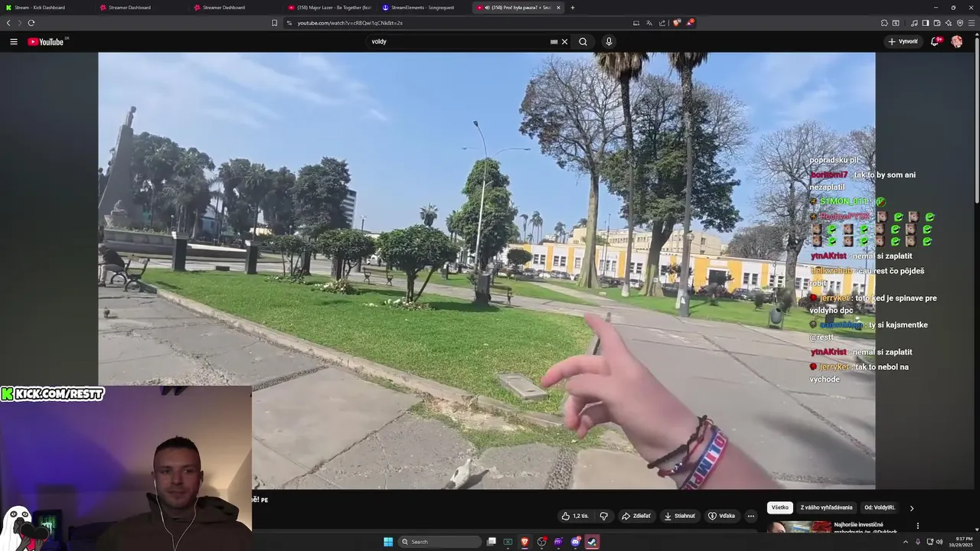Open Brave VPN shield icon

pyautogui.click(x=960, y=23)
